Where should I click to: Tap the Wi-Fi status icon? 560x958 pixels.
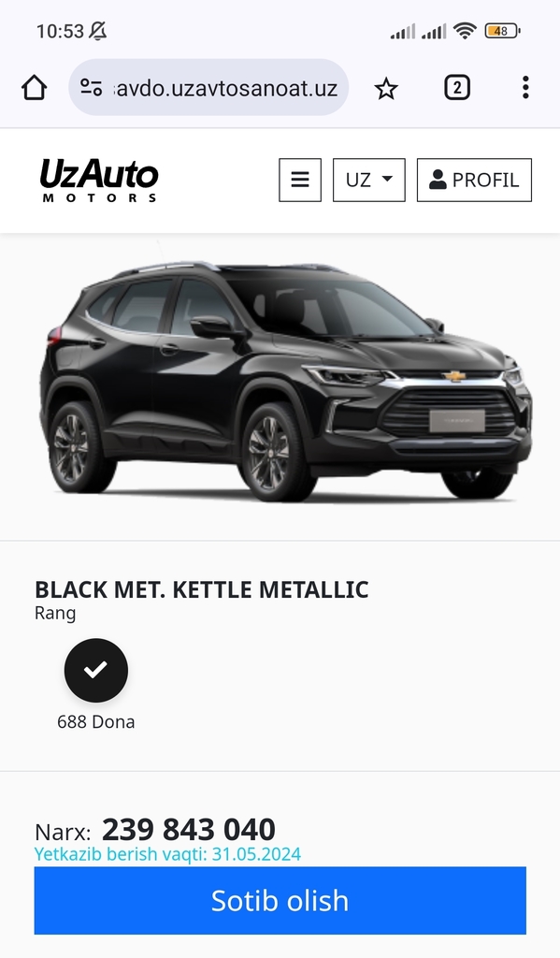(x=466, y=30)
